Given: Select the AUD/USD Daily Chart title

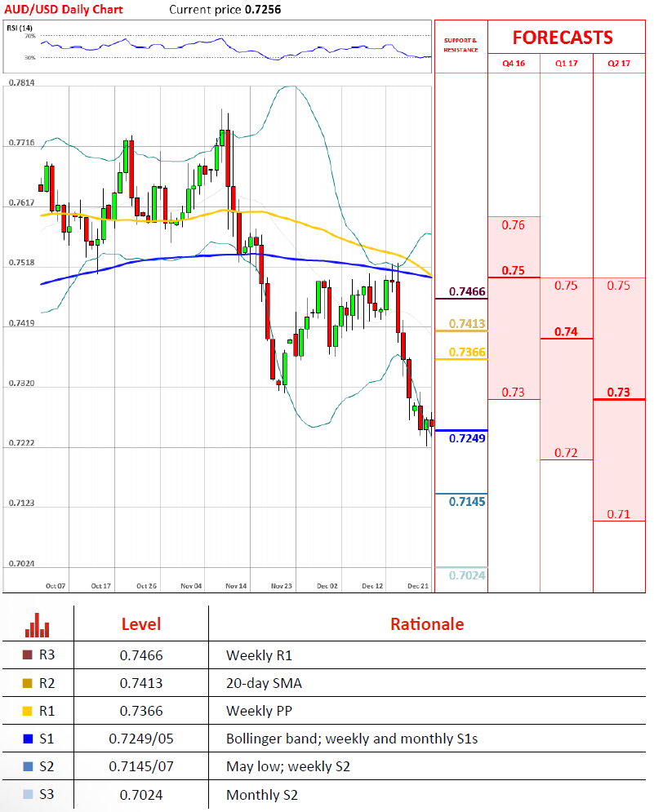Looking at the screenshot, I should point(64,9).
